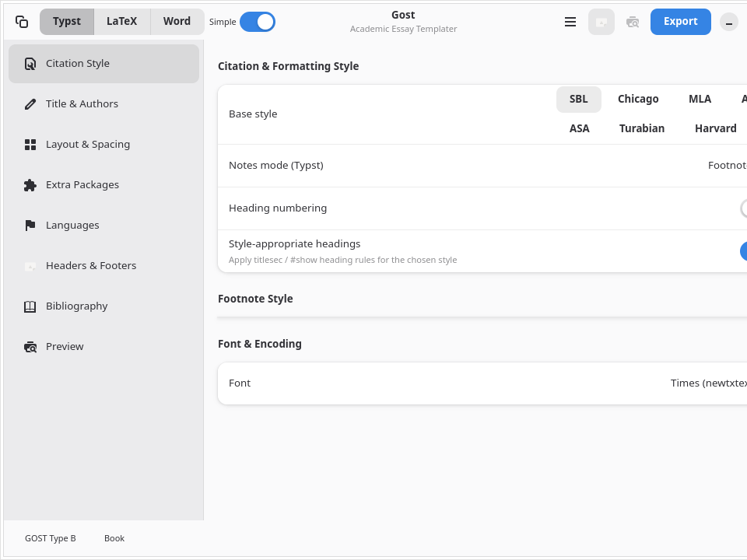The image size is (747, 560).
Task: Click the image placeholder header button
Action: (x=601, y=22)
